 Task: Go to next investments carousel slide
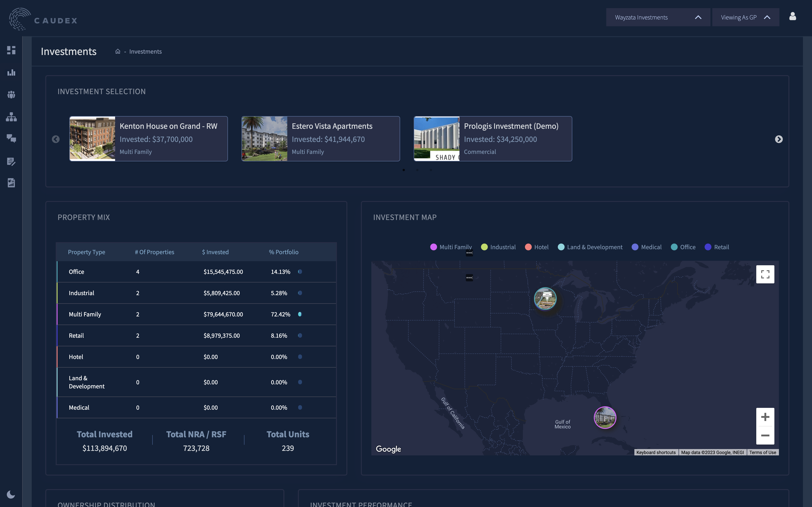coord(779,139)
